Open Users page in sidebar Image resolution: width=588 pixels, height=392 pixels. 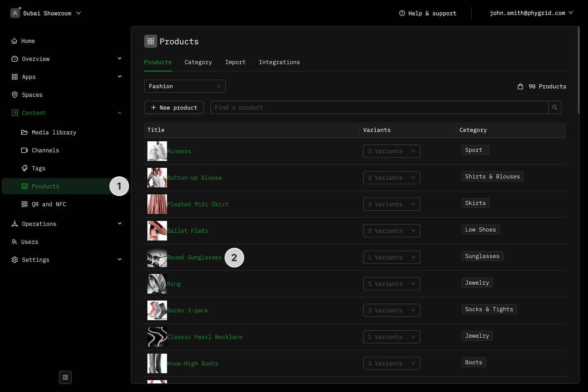point(29,242)
